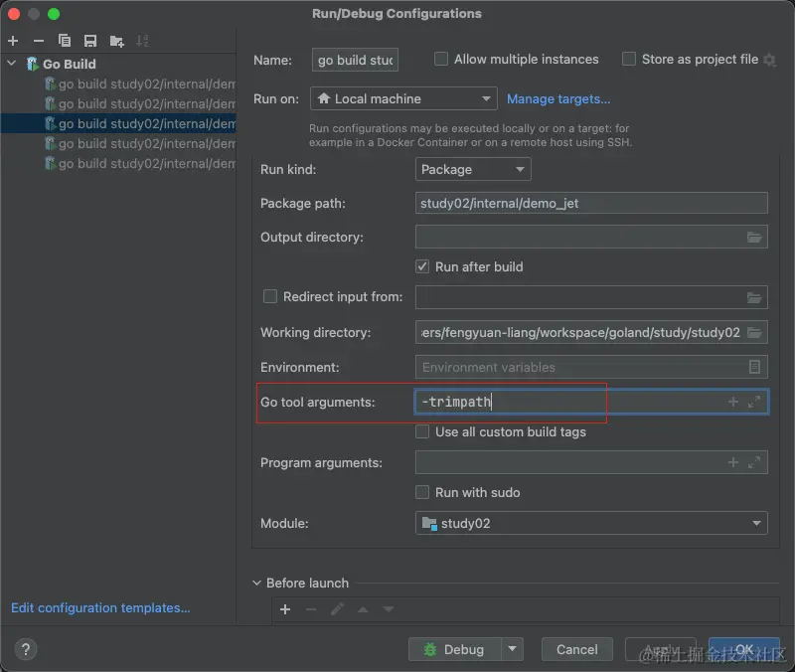Click the Go Build gopher icon in the tree
Screen dimensions: 795x672
click(32, 64)
